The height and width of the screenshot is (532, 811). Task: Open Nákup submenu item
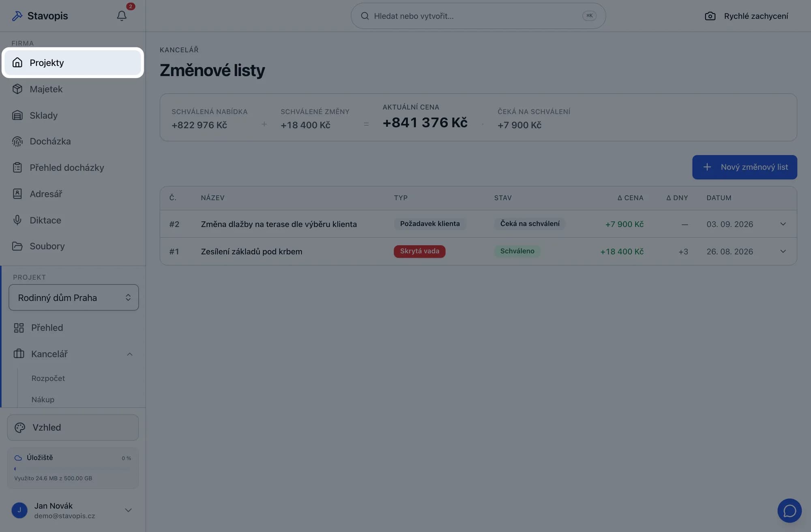point(43,400)
